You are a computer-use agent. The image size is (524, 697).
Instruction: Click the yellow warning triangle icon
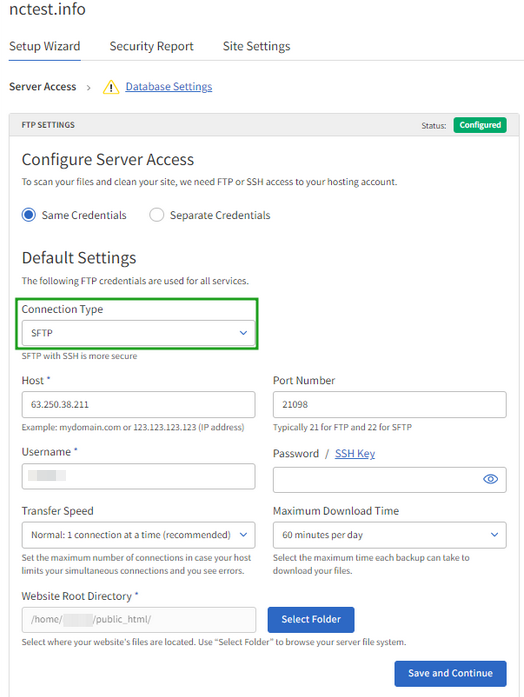pyautogui.click(x=111, y=87)
